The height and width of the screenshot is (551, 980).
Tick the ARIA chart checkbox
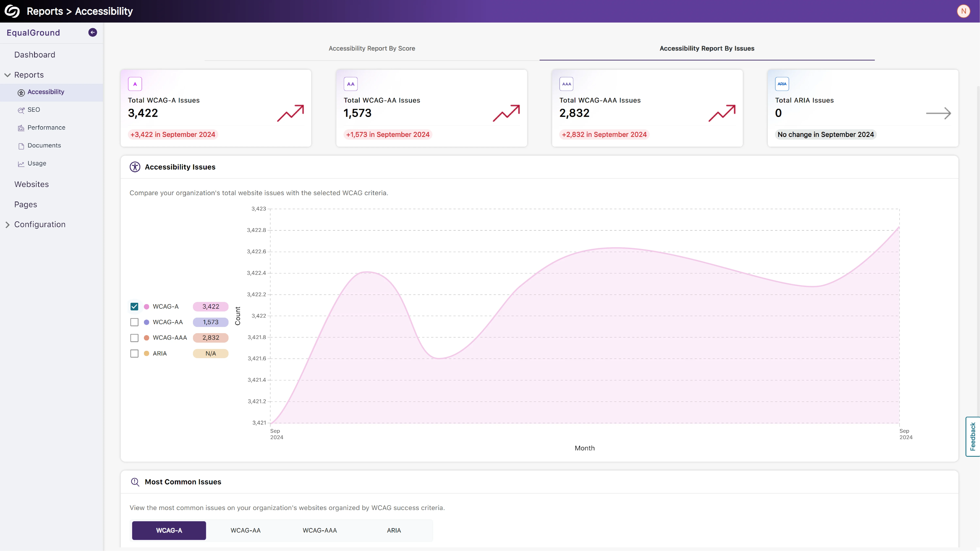click(x=134, y=354)
